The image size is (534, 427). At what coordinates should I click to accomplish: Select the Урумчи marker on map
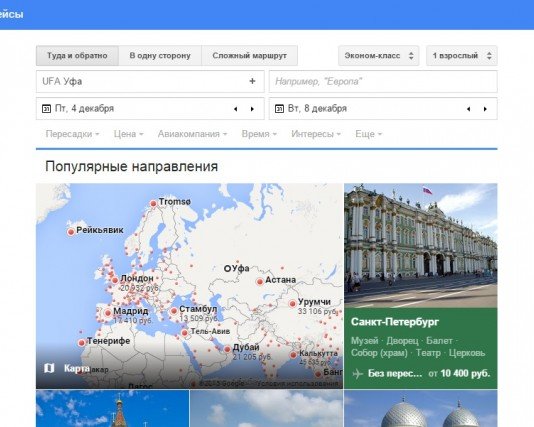click(293, 304)
